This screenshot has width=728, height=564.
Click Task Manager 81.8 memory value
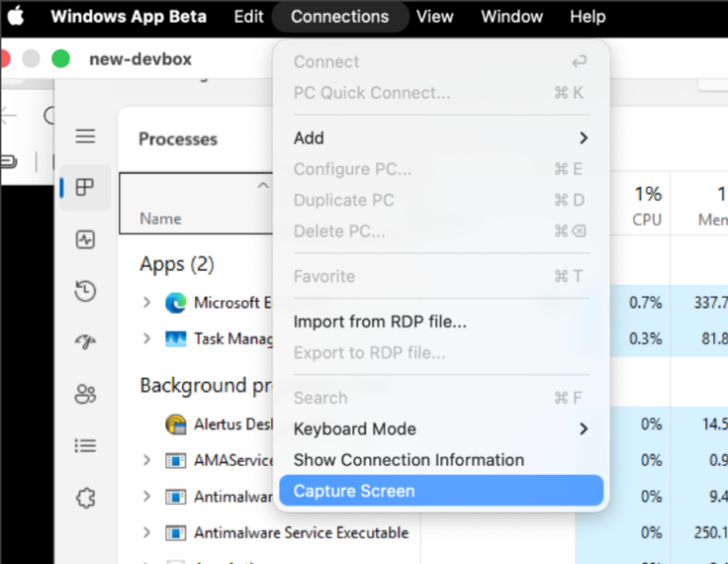tap(714, 338)
